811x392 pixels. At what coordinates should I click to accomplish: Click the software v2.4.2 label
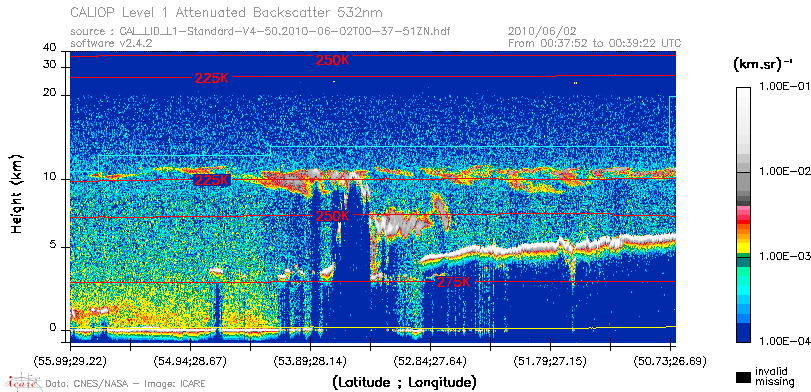point(111,43)
